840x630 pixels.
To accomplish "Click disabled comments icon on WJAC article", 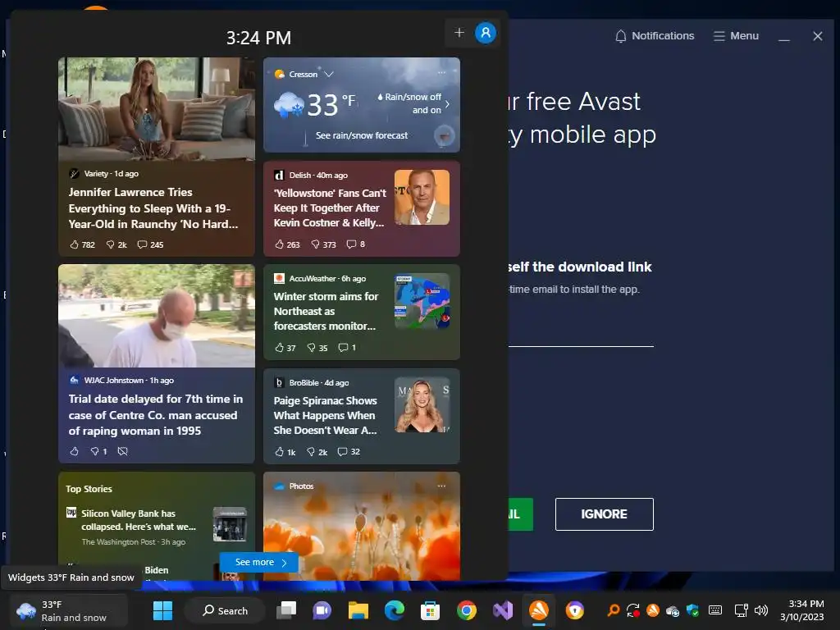I will click(x=123, y=451).
